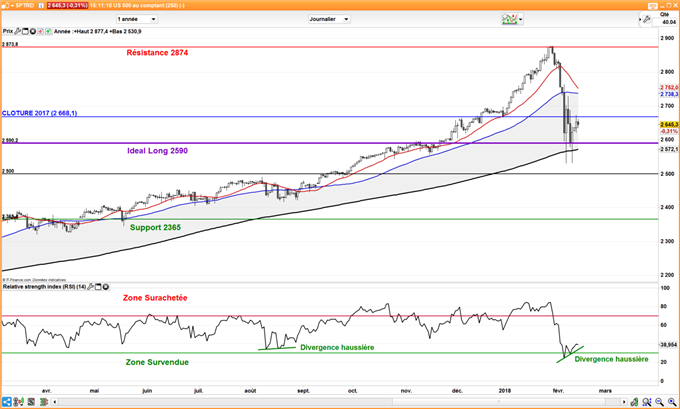The image size is (680, 409).
Task: Click the third bottom-left toolbar icon
Action: [31, 402]
